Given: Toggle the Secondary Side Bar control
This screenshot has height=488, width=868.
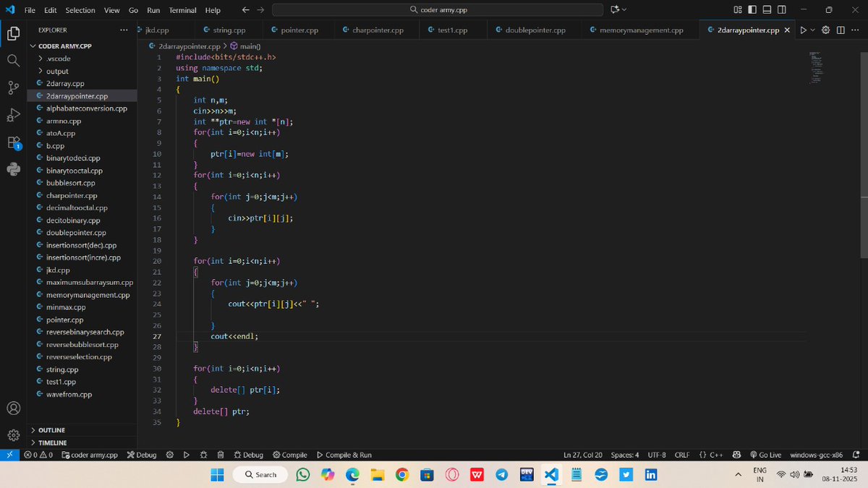Looking at the screenshot, I should point(780,10).
